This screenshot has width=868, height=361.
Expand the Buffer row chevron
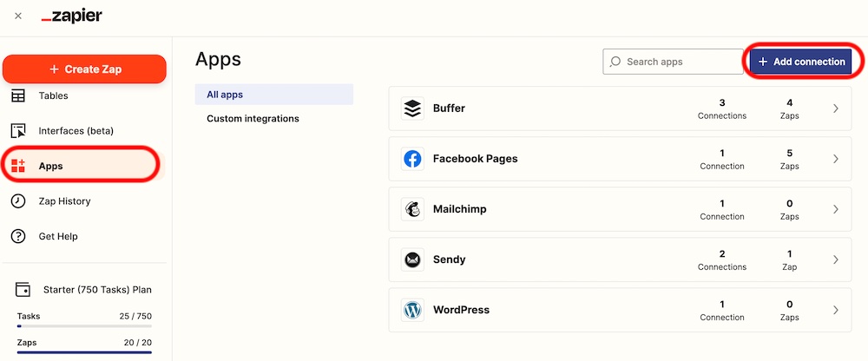tap(836, 108)
